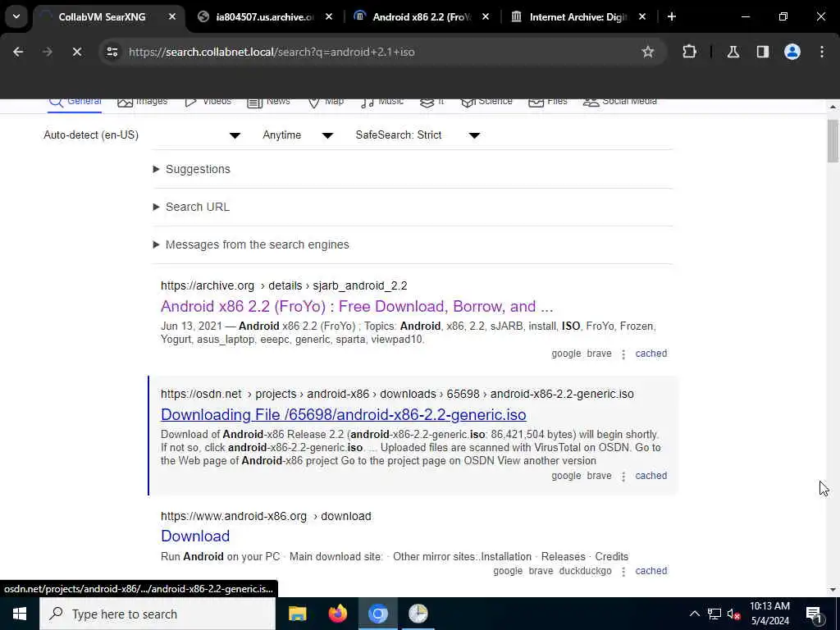Open more options dots for android-x86.org result

pyautogui.click(x=623, y=572)
